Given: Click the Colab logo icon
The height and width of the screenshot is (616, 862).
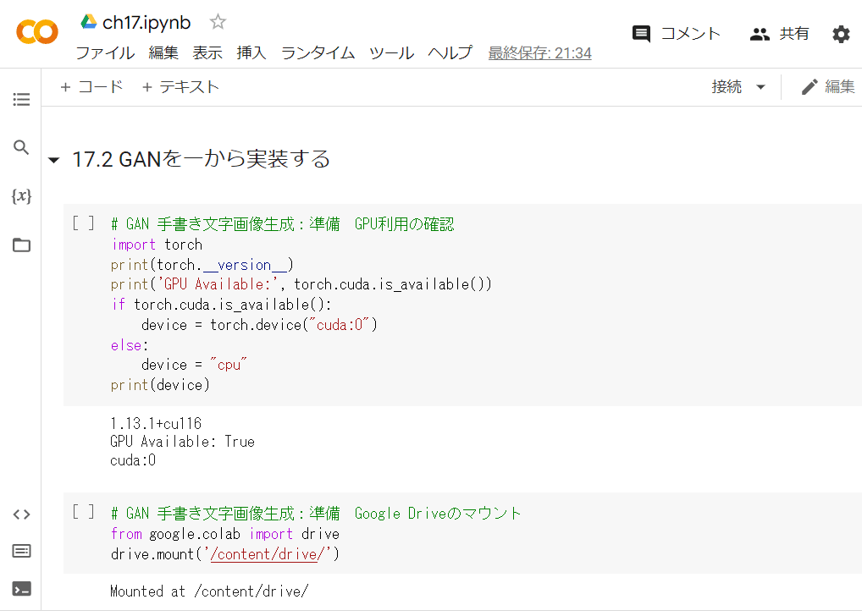Looking at the screenshot, I should (x=36, y=32).
